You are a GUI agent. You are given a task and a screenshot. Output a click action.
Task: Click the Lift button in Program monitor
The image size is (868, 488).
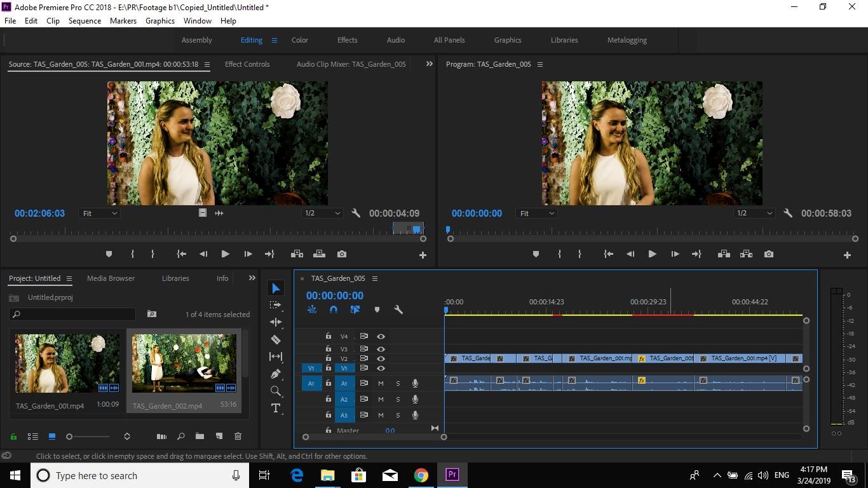click(x=723, y=254)
